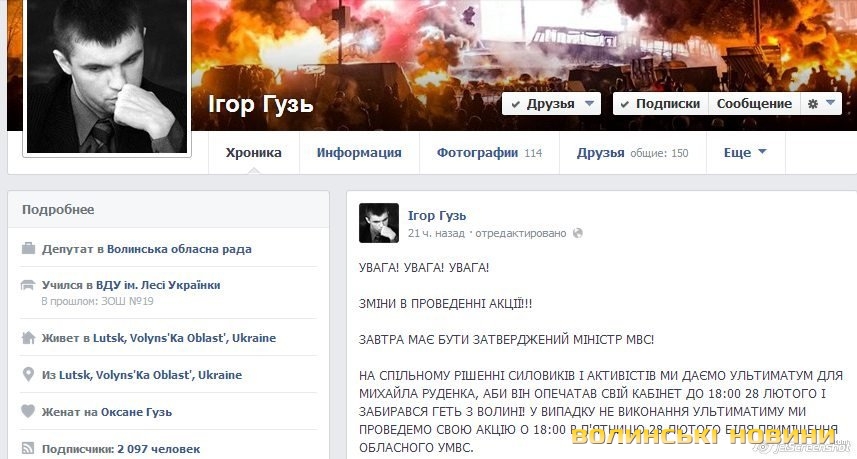The width and height of the screenshot is (857, 459).
Task: Open the large profile photo
Action: coord(107,76)
